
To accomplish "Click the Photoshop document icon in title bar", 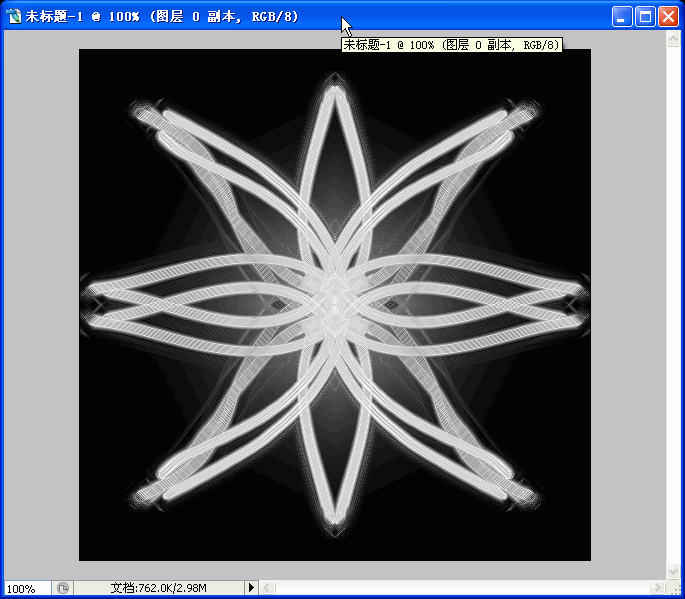I will 14,17.
